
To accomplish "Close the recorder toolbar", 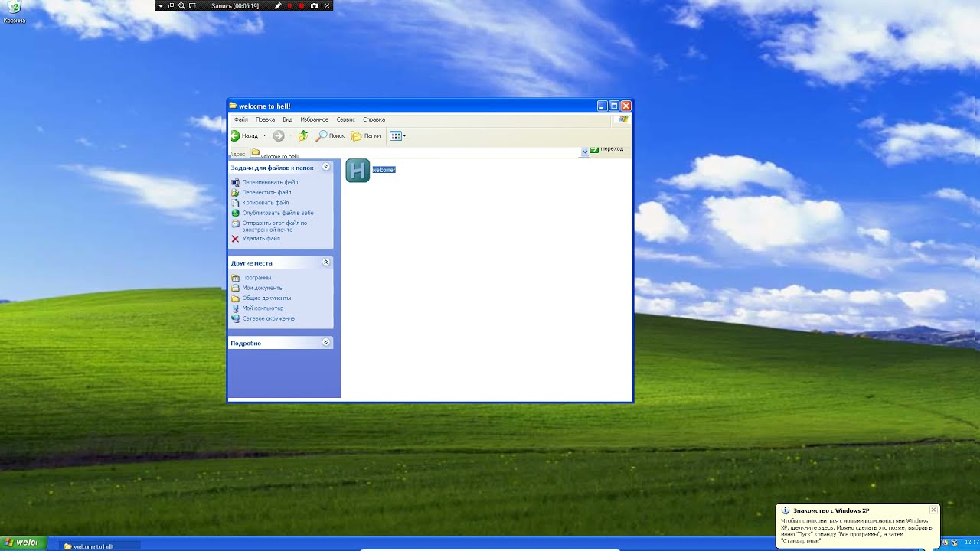I will click(327, 6).
